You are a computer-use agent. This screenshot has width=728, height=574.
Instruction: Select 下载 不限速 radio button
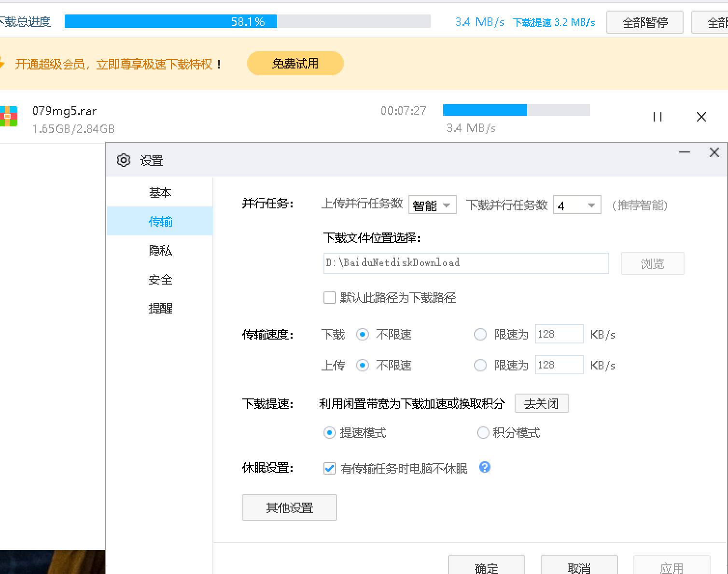point(363,334)
